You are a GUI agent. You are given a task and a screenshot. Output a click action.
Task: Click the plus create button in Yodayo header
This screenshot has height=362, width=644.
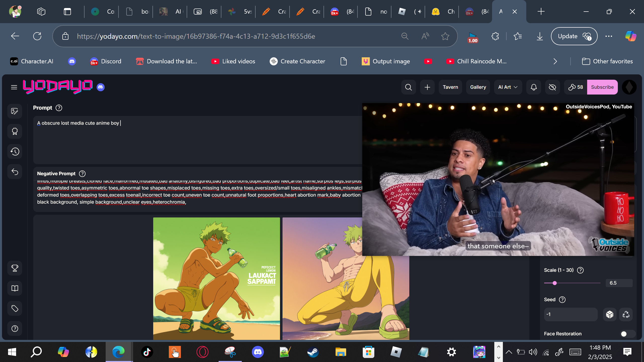tap(427, 87)
